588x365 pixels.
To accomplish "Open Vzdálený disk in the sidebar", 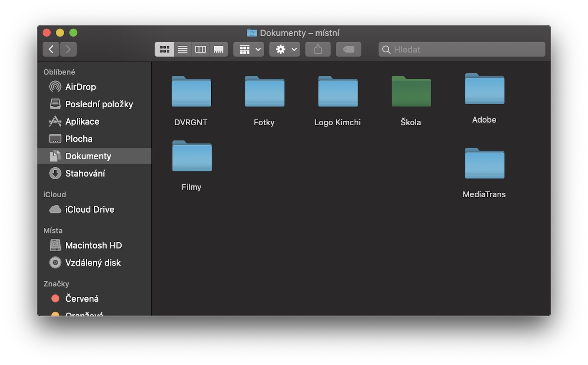I will (x=93, y=263).
